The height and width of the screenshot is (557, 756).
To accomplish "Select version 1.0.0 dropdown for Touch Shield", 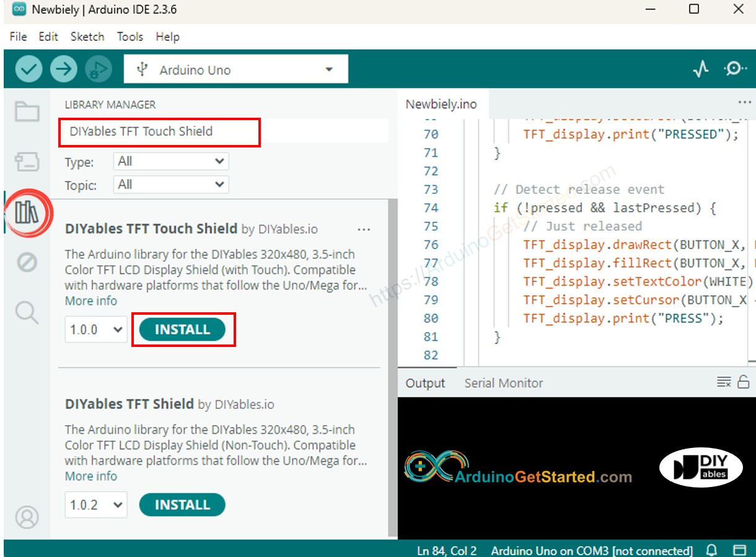I will click(x=96, y=330).
